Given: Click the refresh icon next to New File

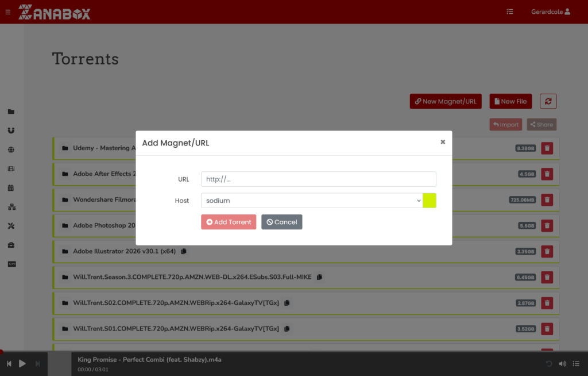Looking at the screenshot, I should pyautogui.click(x=548, y=101).
